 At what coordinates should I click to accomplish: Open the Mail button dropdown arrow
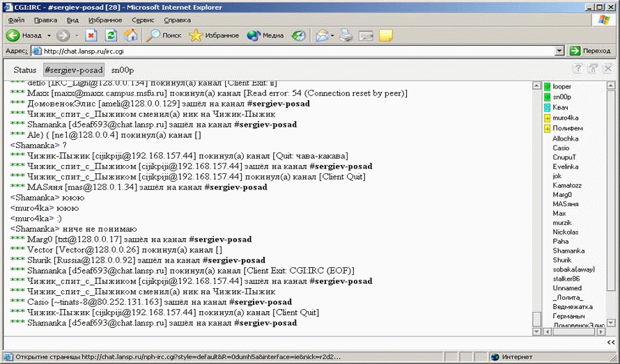point(333,35)
